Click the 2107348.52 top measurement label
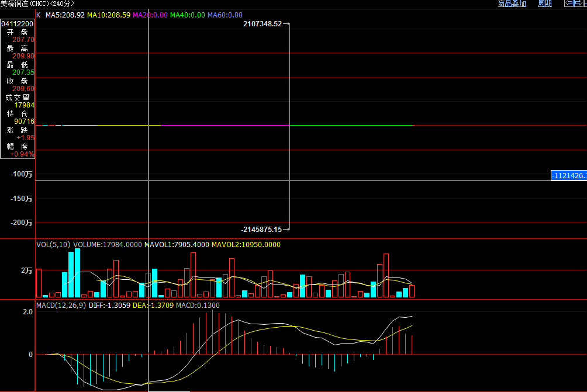 (263, 24)
